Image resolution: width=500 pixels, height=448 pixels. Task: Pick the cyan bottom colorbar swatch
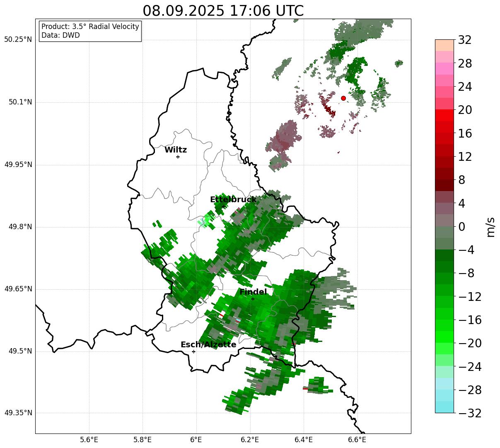point(444,407)
